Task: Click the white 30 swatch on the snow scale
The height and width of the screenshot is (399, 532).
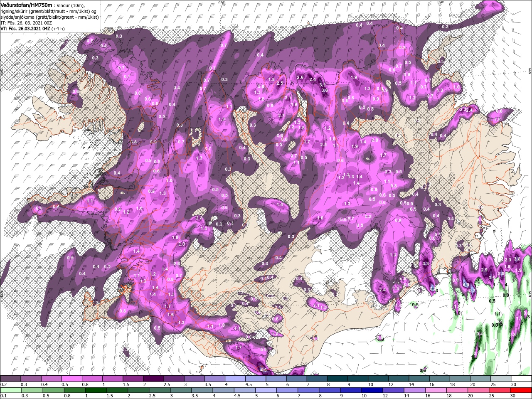Action: 521,379
